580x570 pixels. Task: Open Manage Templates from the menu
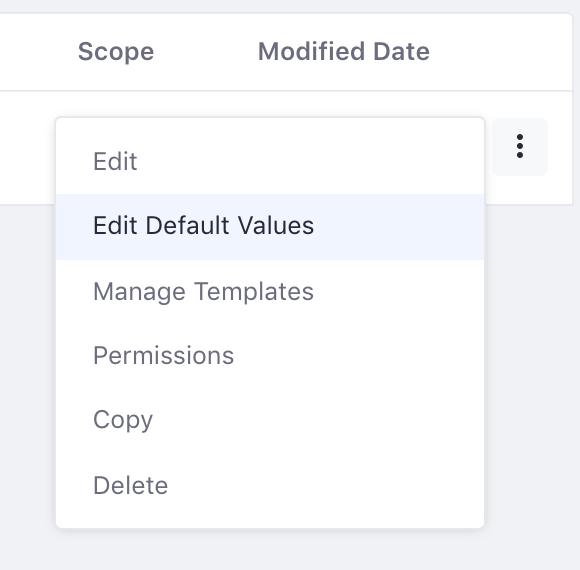pyautogui.click(x=270, y=291)
